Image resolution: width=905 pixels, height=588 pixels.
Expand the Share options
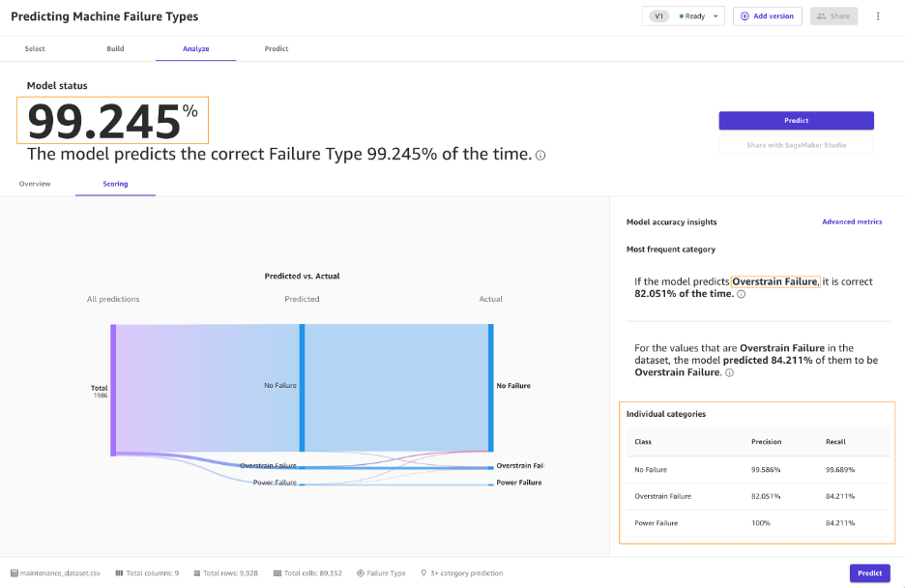[x=832, y=16]
